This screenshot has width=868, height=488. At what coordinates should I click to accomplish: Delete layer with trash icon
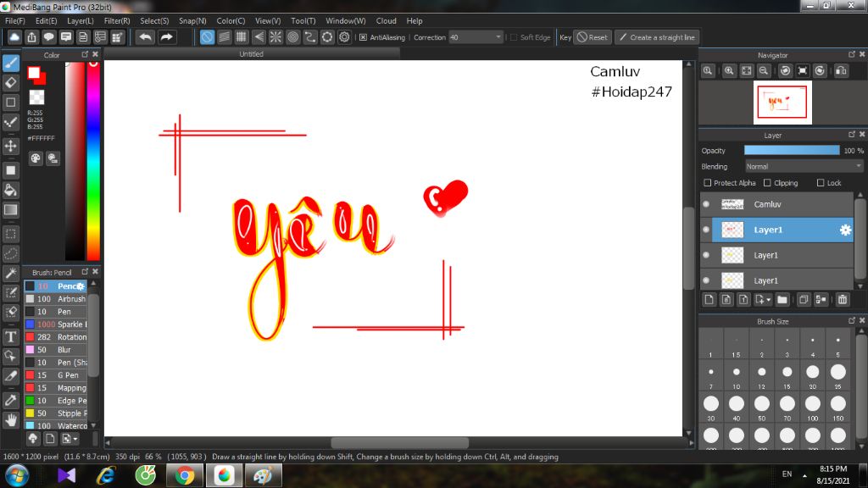pyautogui.click(x=843, y=299)
